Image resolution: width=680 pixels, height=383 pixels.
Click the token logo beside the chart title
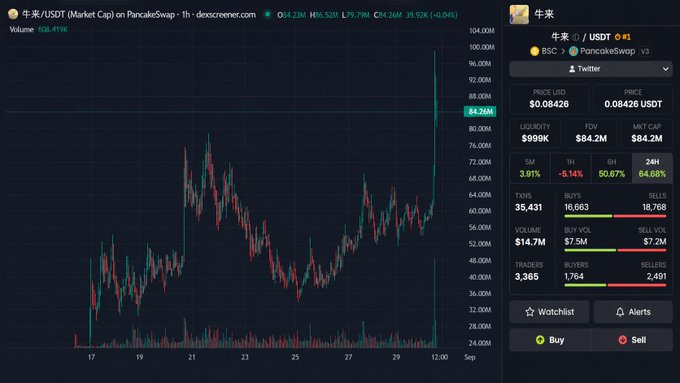click(13, 14)
